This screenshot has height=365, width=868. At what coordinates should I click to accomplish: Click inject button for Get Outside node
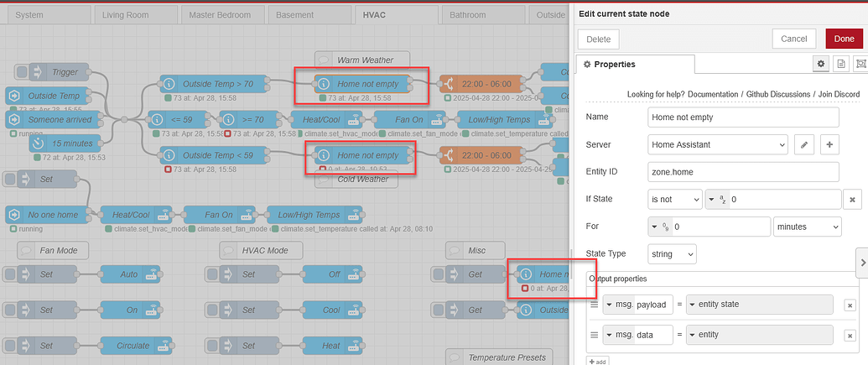click(x=439, y=310)
